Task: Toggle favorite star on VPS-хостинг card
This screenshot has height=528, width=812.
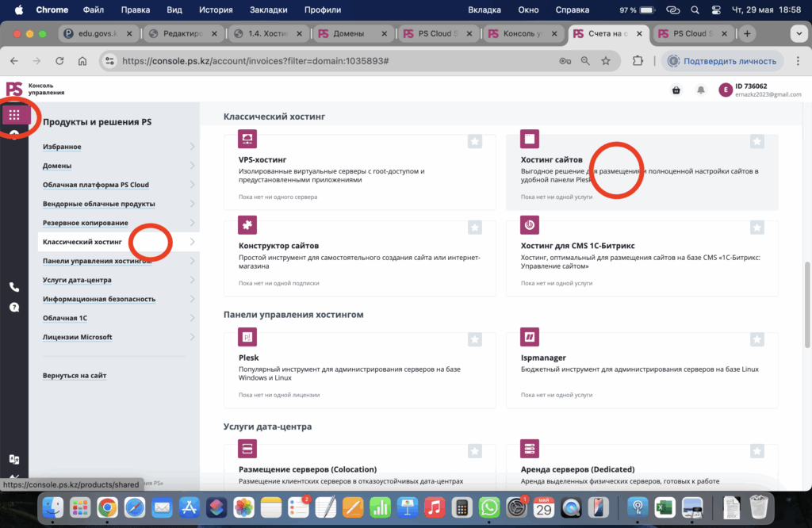Action: (x=474, y=141)
